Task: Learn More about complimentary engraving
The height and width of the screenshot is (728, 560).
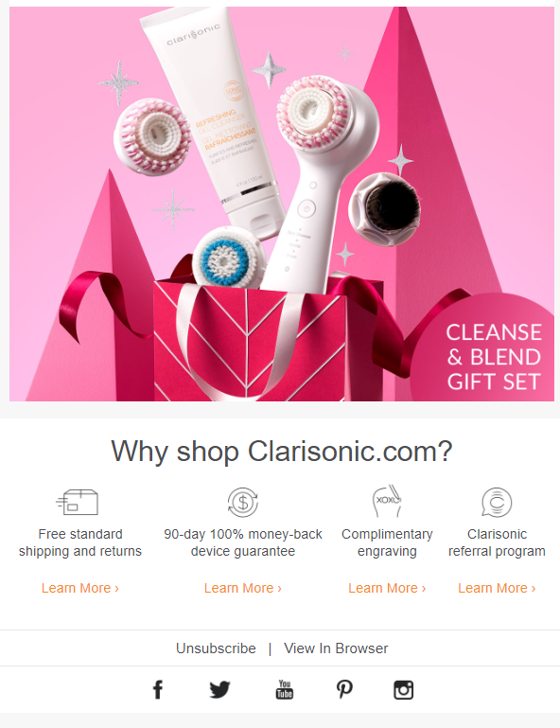Action: tap(387, 588)
